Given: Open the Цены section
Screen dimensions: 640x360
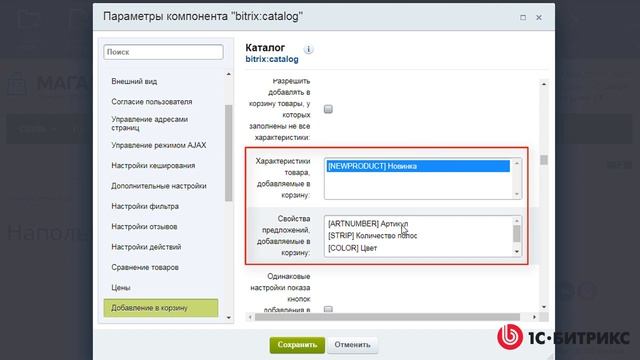Looking at the screenshot, I should [x=121, y=288].
